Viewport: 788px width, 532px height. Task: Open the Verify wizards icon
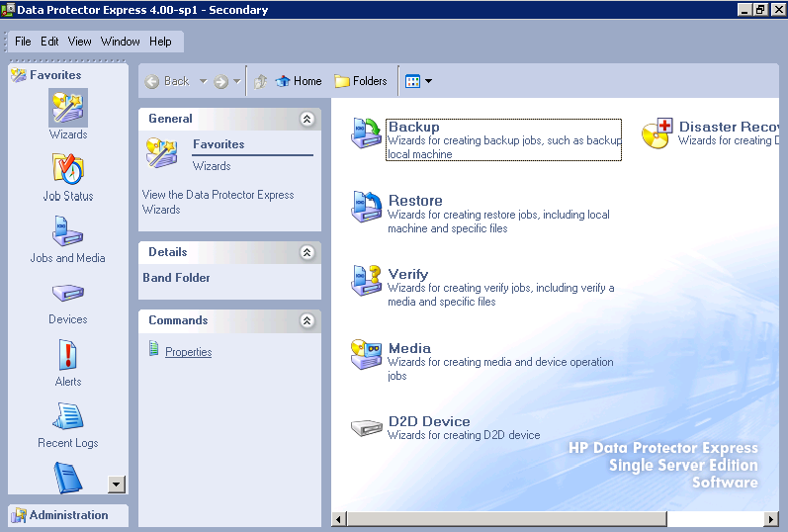click(367, 281)
